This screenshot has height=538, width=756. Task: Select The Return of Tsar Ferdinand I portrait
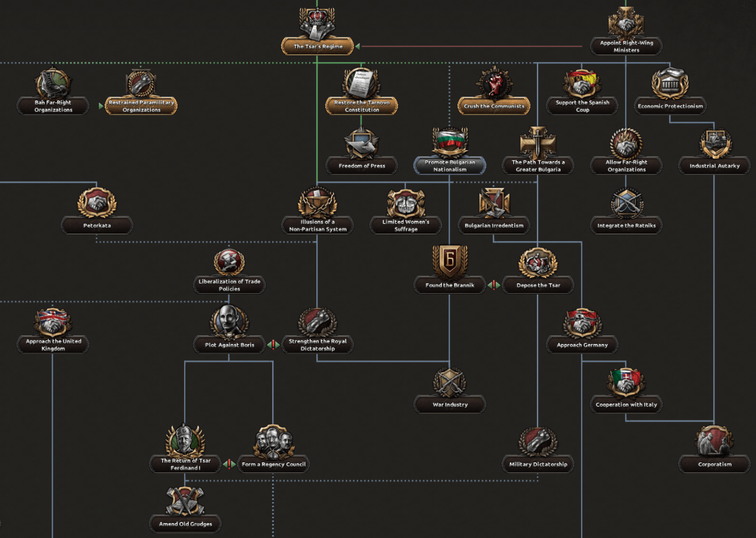pyautogui.click(x=185, y=441)
